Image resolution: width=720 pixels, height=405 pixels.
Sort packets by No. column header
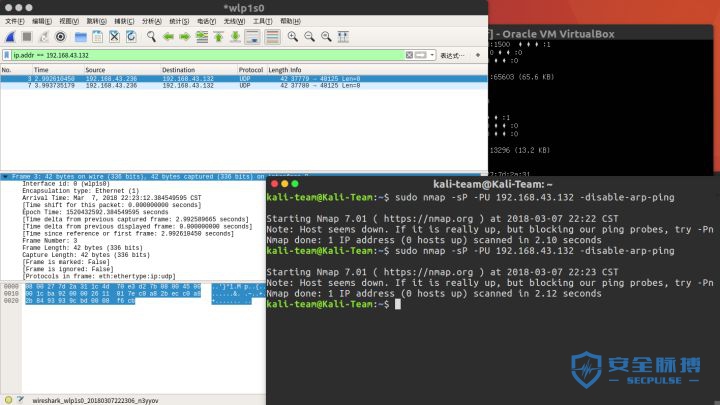tap(16, 70)
